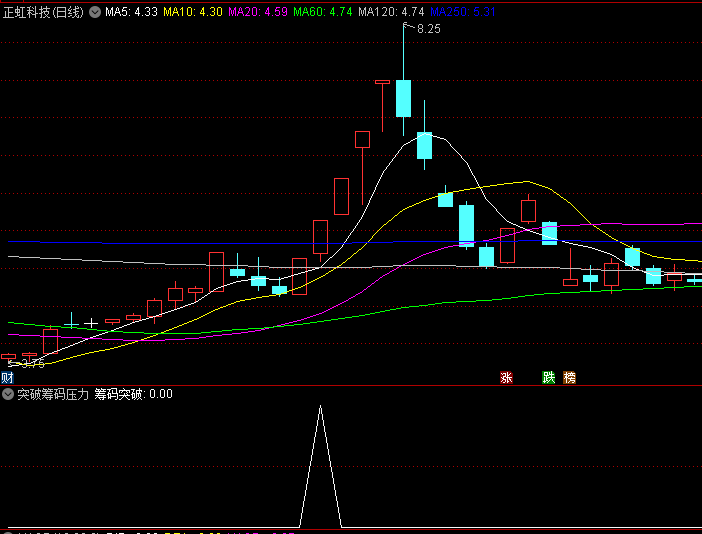Select the MA5: 4.33 label
Viewport: 702px width, 534px height.
[x=131, y=12]
